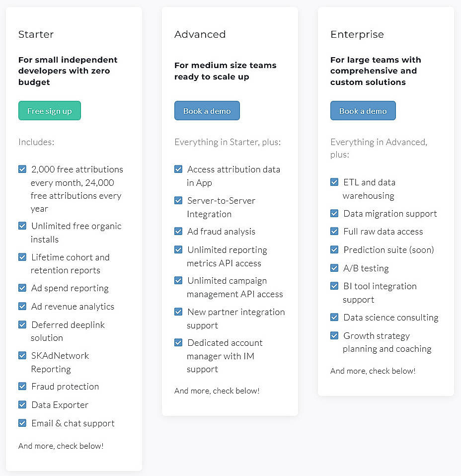Toggle the Ad fraud analysis checkbox
Viewport: 461px width, 476px height.
178,231
